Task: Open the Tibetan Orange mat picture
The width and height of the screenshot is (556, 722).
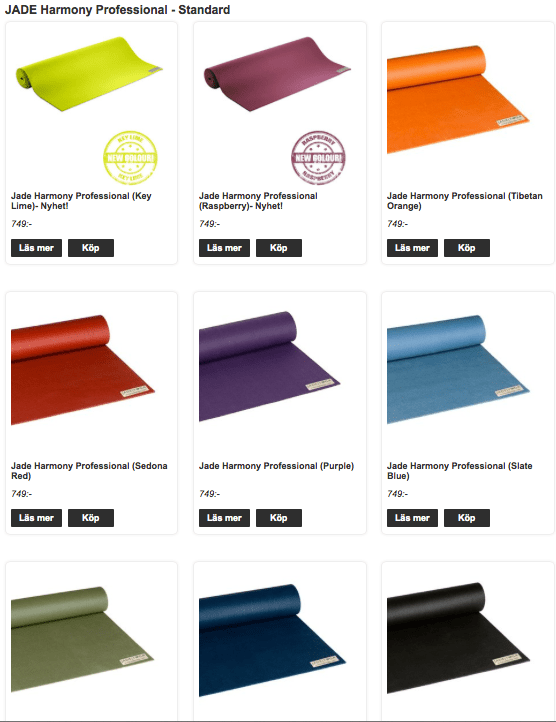Action: (458, 99)
